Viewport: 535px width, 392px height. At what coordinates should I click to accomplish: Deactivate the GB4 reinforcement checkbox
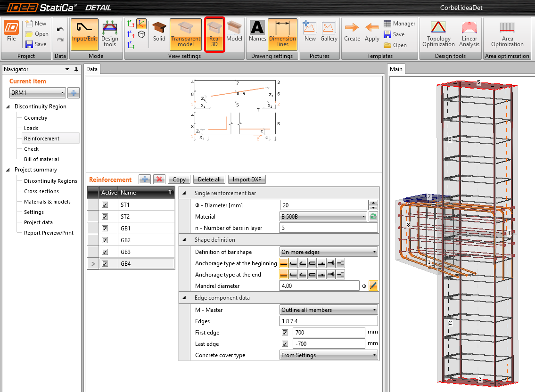tap(105, 263)
